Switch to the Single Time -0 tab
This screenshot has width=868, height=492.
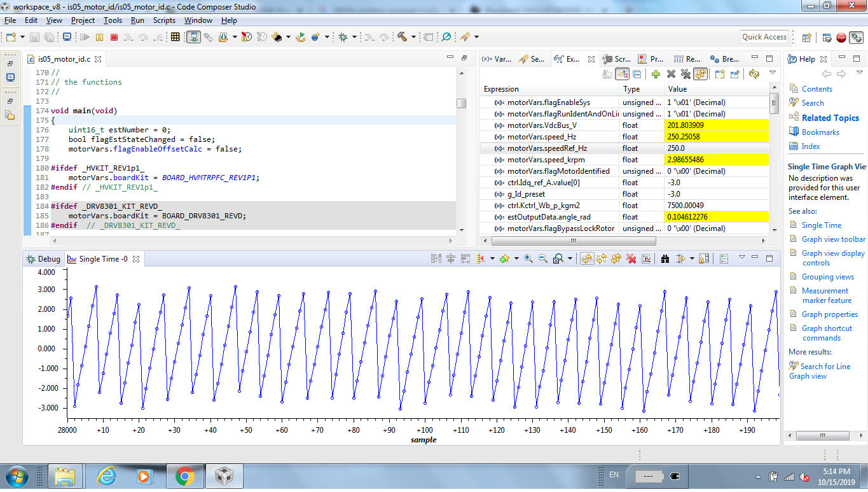[104, 259]
